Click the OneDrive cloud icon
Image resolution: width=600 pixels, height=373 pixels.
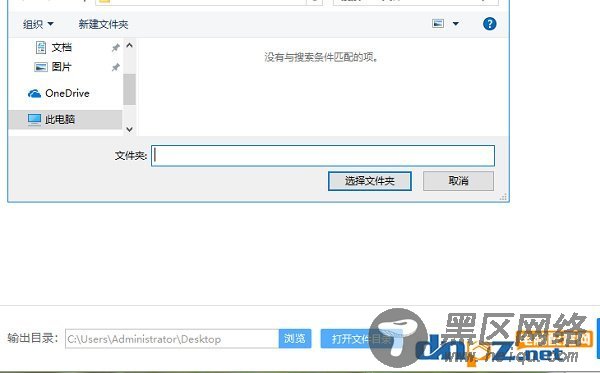pyautogui.click(x=34, y=93)
